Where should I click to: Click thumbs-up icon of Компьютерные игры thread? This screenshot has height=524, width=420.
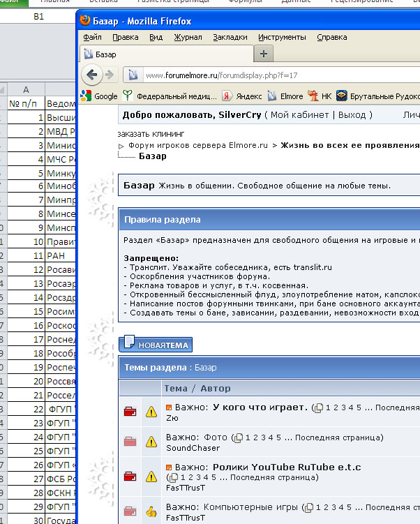(x=151, y=511)
